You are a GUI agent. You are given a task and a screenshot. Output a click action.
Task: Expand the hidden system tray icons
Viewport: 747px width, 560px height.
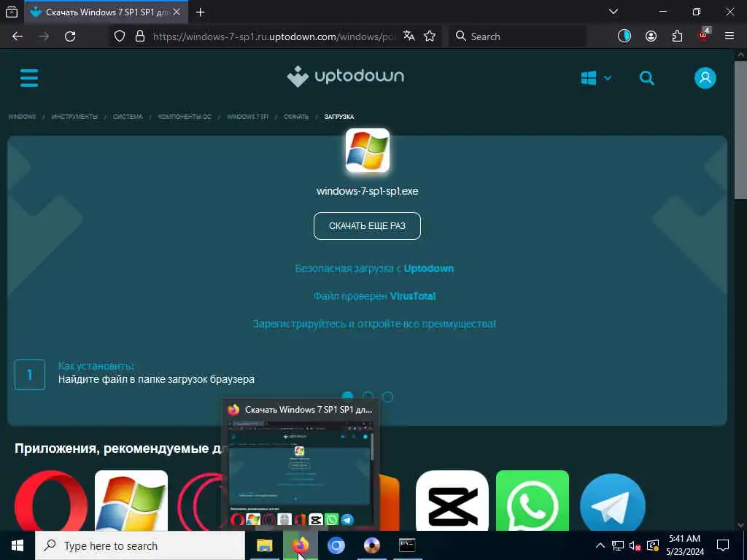pyautogui.click(x=600, y=545)
